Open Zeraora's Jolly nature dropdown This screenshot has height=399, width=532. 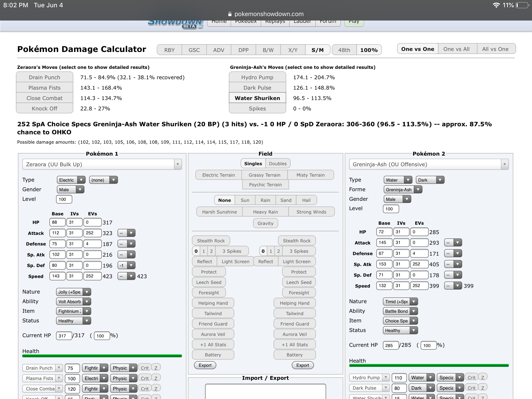[x=74, y=292]
